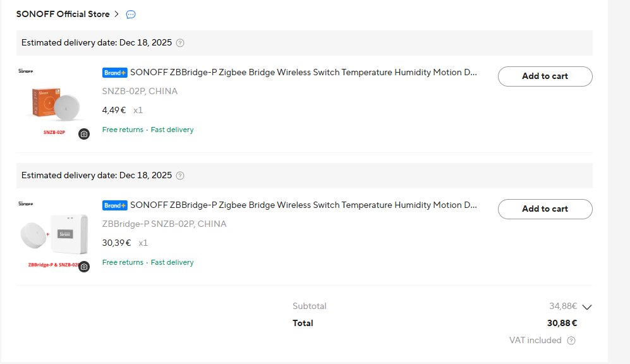Click camera icon on SNZB-02P product image
This screenshot has width=630, height=364.
84,134
